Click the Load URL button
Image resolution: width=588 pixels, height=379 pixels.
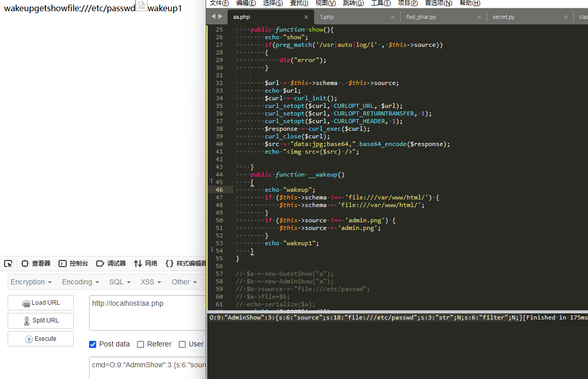(41, 303)
